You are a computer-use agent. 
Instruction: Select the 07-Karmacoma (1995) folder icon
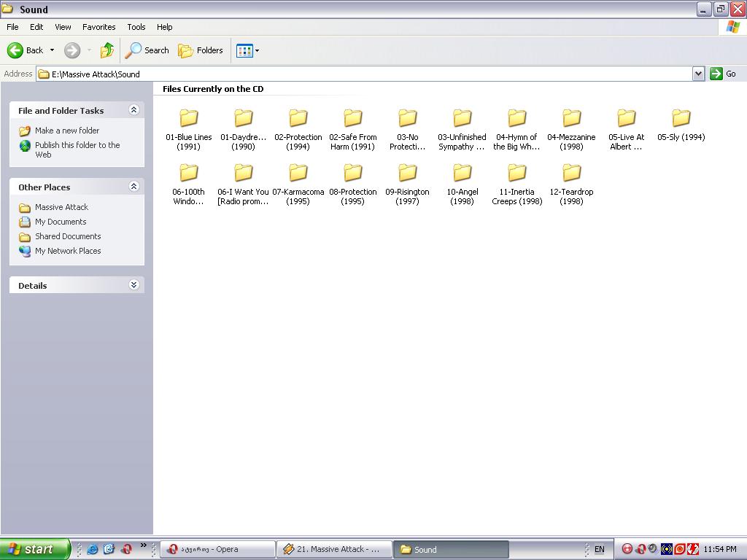(x=298, y=173)
